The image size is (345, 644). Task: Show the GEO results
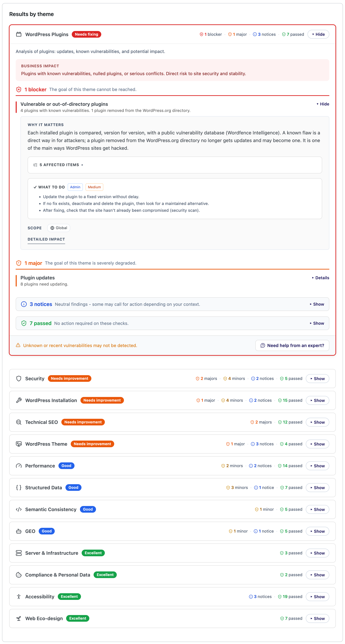coord(318,531)
